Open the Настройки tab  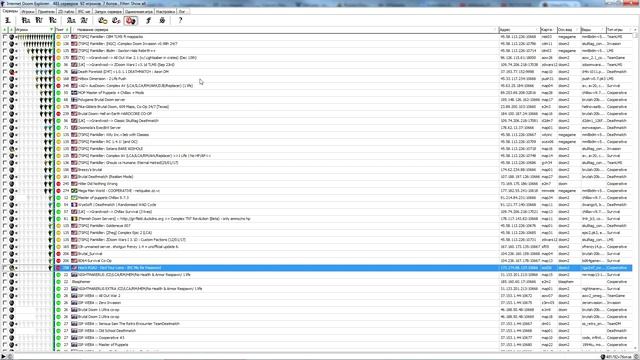165,12
